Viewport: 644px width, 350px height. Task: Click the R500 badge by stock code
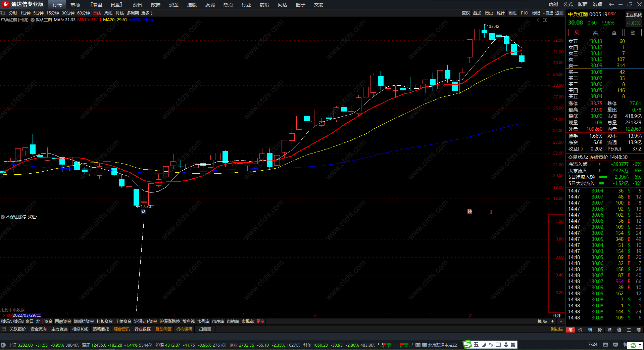[x=612, y=14]
